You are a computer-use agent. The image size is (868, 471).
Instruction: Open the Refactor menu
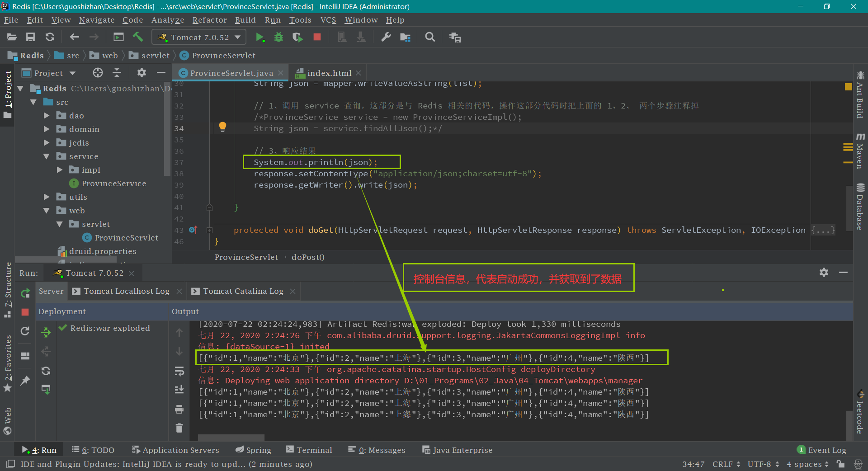[209, 20]
